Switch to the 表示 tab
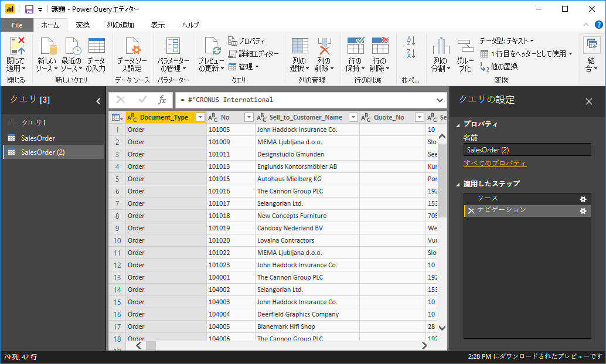606x364 pixels. coord(158,25)
